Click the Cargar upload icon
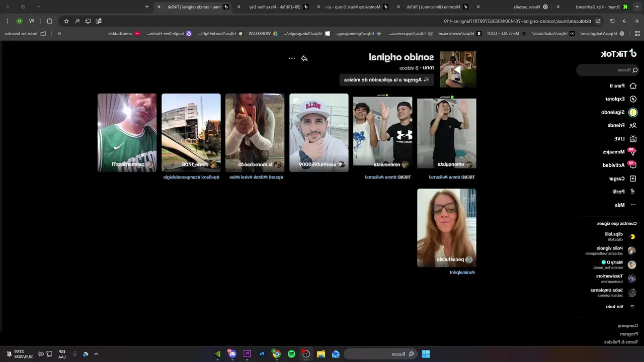The height and width of the screenshot is (362, 644). pos(633,178)
